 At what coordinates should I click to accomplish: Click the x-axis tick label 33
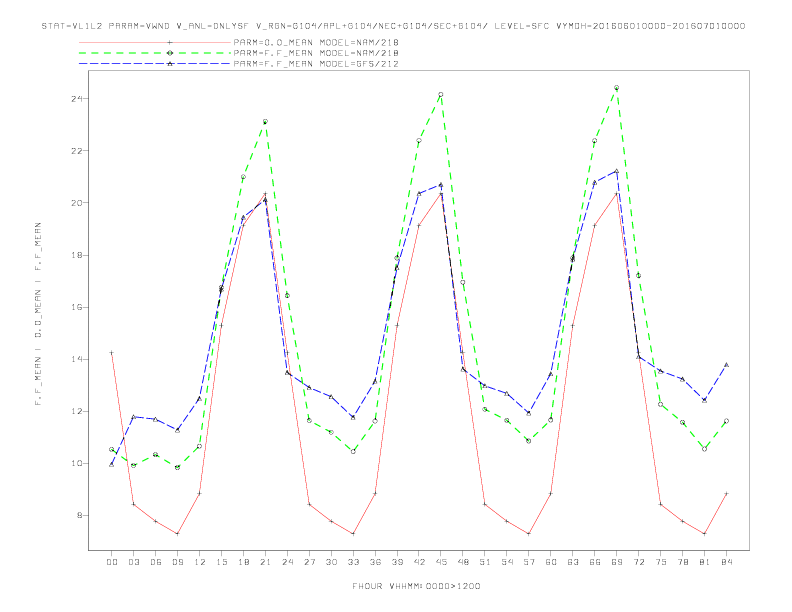point(353,562)
